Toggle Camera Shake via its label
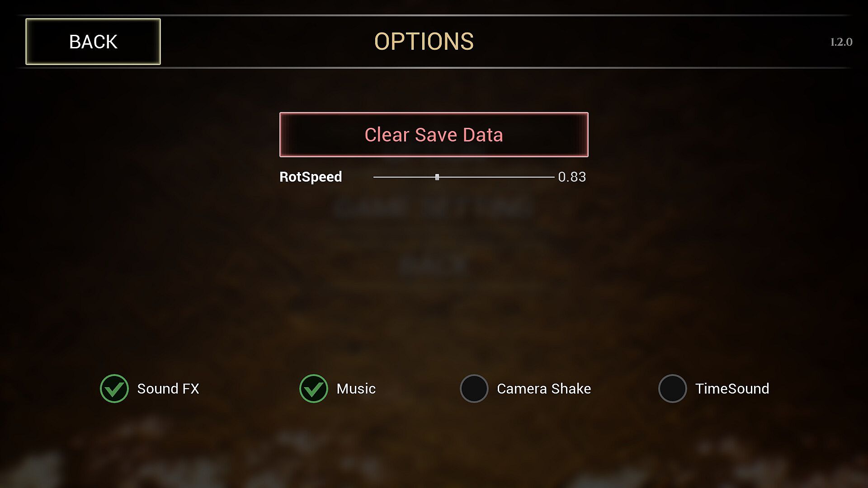This screenshot has width=868, height=488. coord(543,389)
